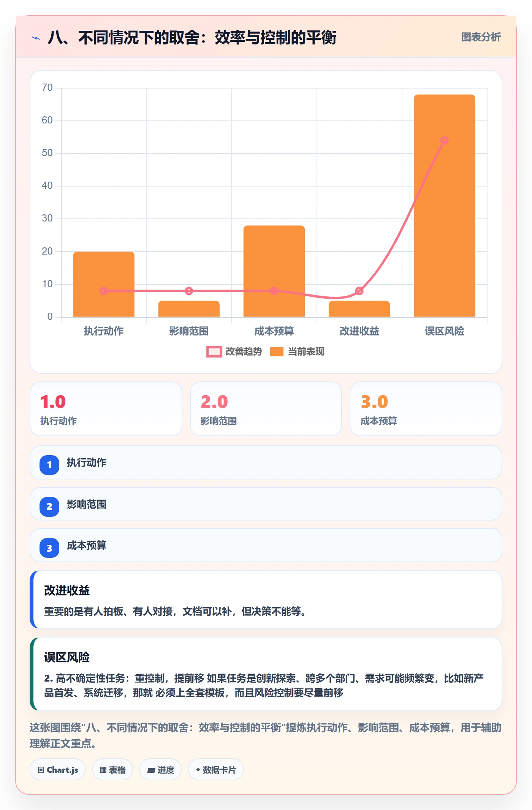Click the 改进收益 bar in chart
The image size is (532, 810).
point(359,309)
